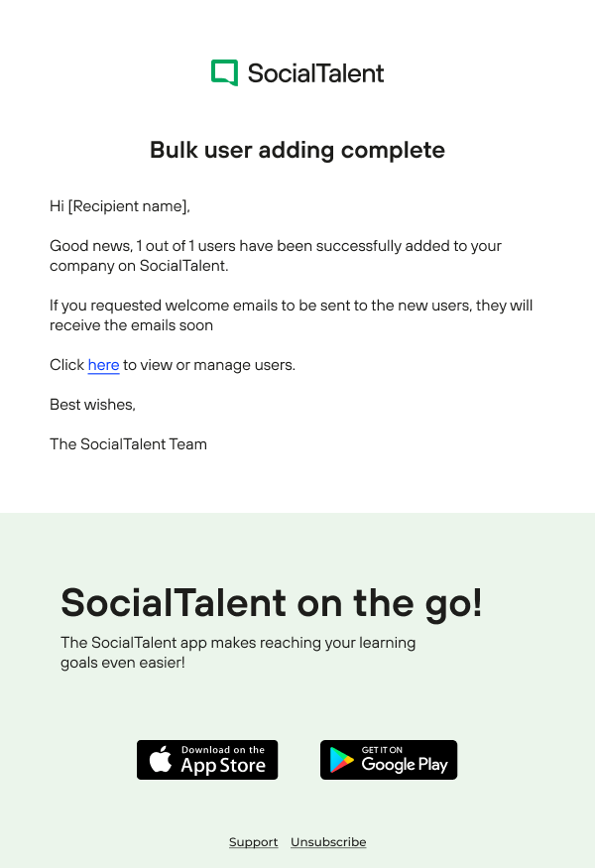This screenshot has height=868, width=595.
Task: Click the "Best wishes," closing line
Action: [x=92, y=405]
